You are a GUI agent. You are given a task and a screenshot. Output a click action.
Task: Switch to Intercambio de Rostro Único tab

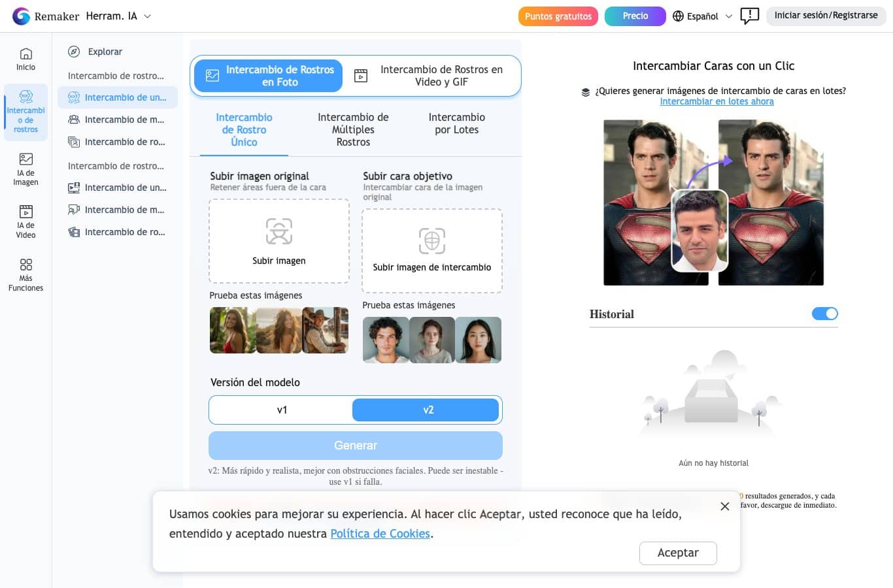tap(244, 129)
